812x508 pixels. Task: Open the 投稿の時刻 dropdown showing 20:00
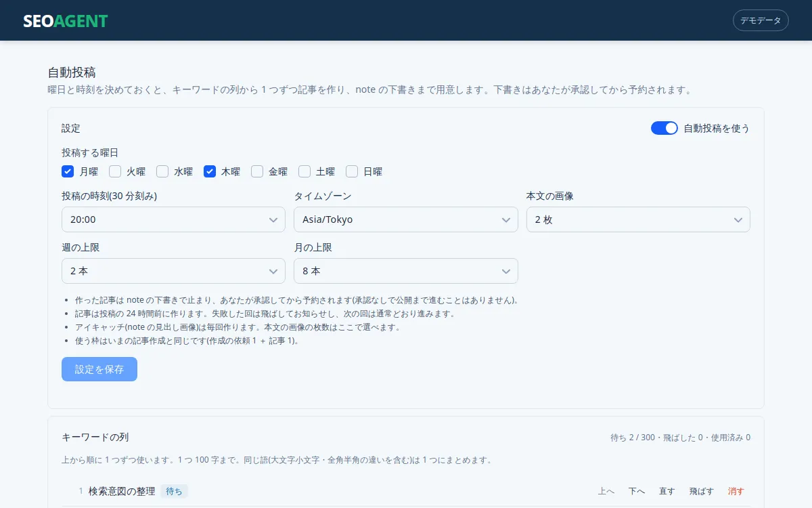(173, 219)
